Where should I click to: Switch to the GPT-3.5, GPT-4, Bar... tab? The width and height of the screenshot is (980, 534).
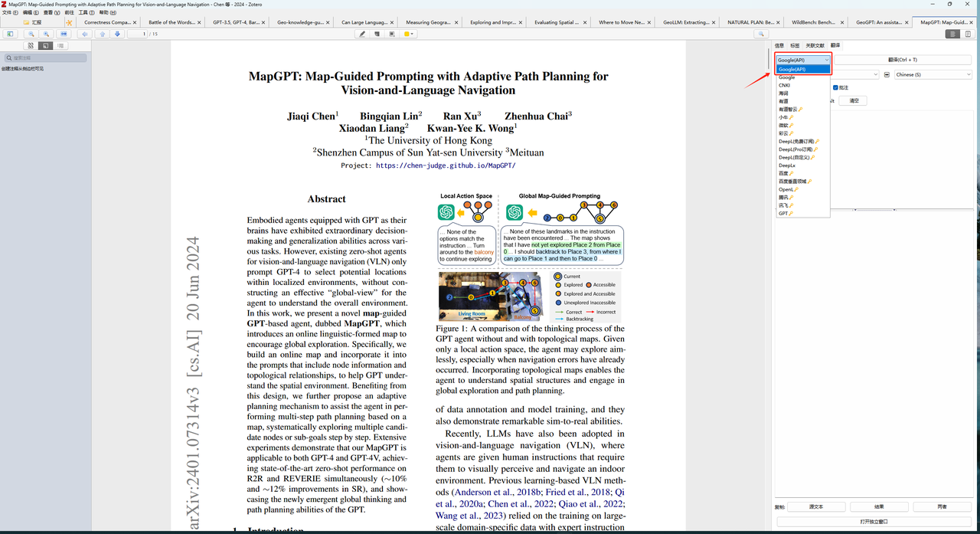(x=237, y=23)
